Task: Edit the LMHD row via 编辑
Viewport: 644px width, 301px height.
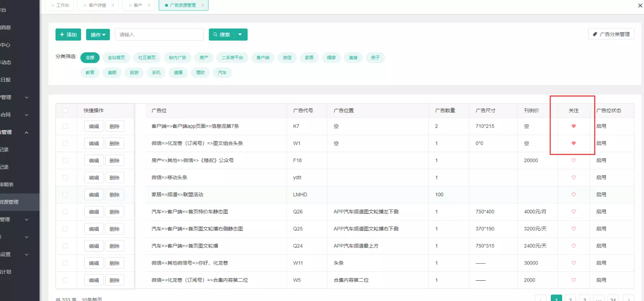Action: (x=94, y=195)
